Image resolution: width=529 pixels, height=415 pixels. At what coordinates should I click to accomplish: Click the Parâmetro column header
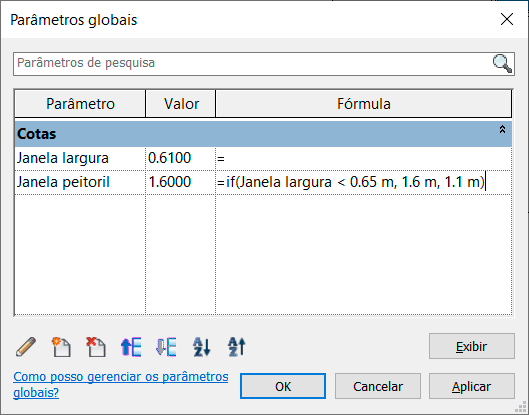click(80, 104)
